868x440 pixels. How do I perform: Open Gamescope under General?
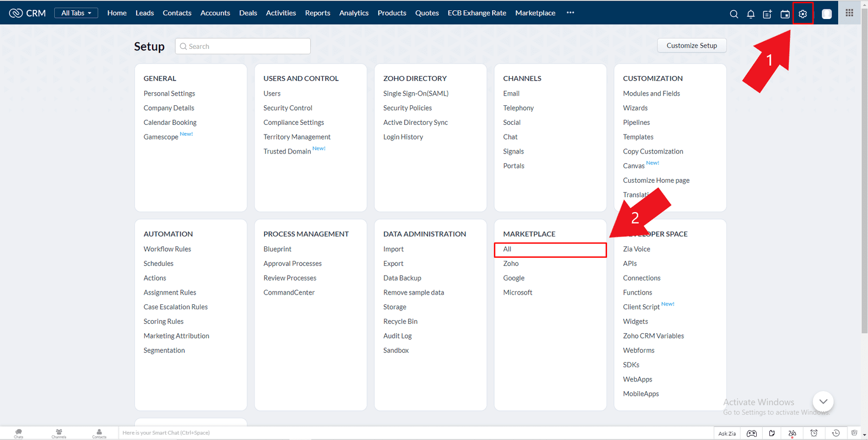pos(161,137)
